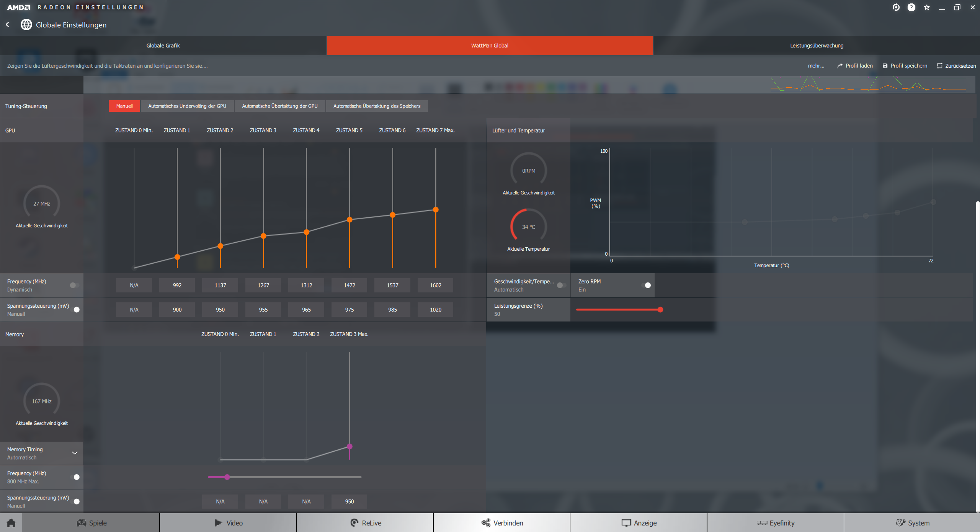This screenshot has width=980, height=532.
Task: Toggle GPU Frequency Dynamisch switch
Action: click(x=75, y=285)
